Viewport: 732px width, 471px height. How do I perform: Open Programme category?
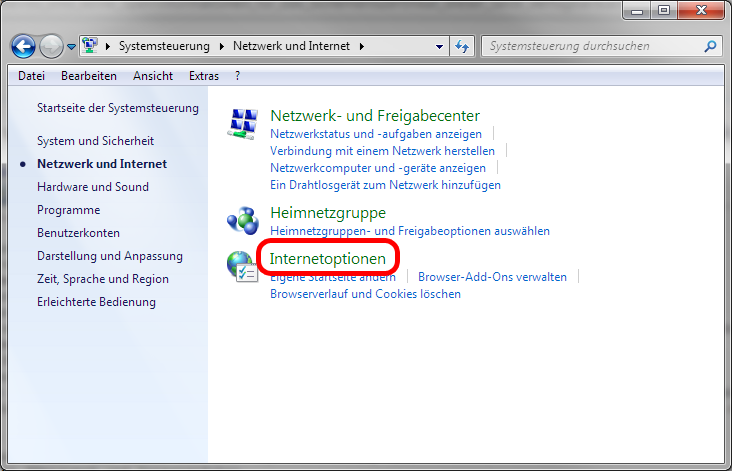click(x=69, y=210)
